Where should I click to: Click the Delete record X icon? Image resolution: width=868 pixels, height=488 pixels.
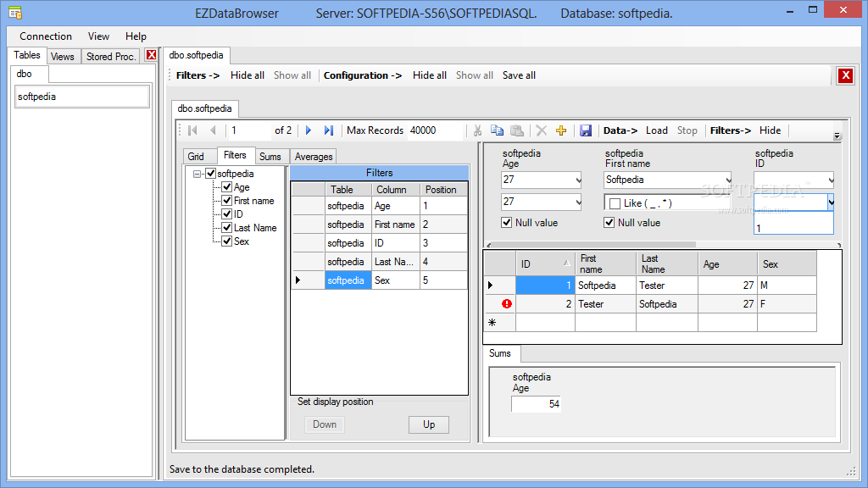click(542, 130)
